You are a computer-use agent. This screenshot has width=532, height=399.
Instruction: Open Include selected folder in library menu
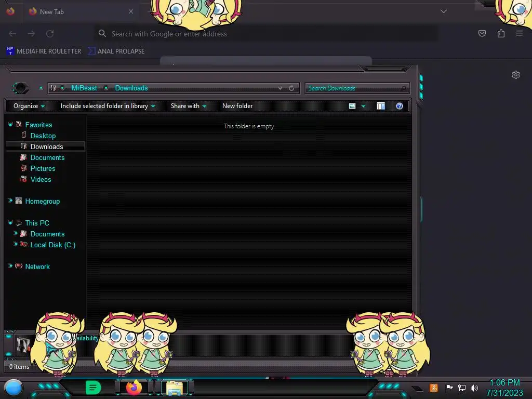tap(108, 106)
